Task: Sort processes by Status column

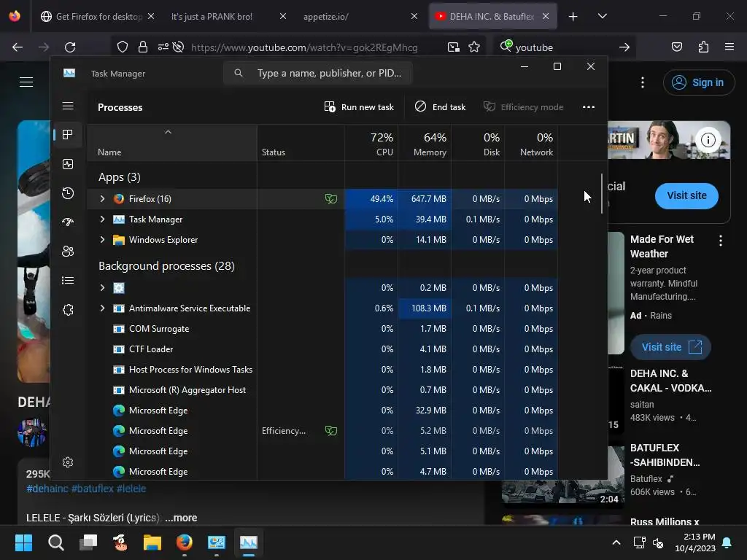Action: [301, 144]
